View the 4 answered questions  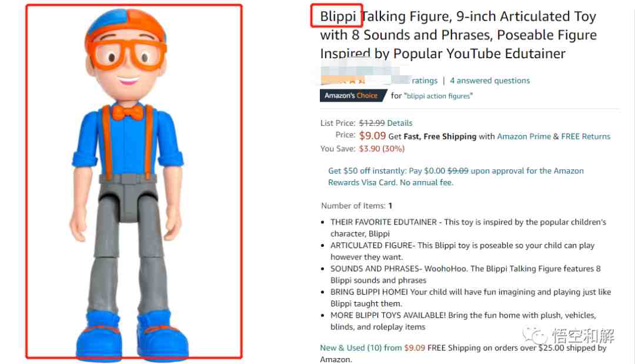pyautogui.click(x=490, y=81)
